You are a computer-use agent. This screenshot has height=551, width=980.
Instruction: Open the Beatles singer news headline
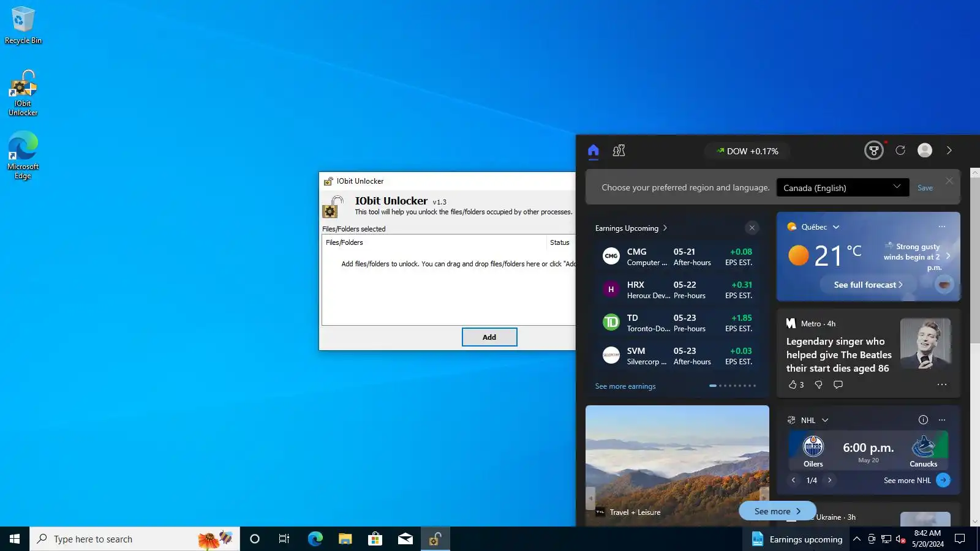click(x=838, y=354)
